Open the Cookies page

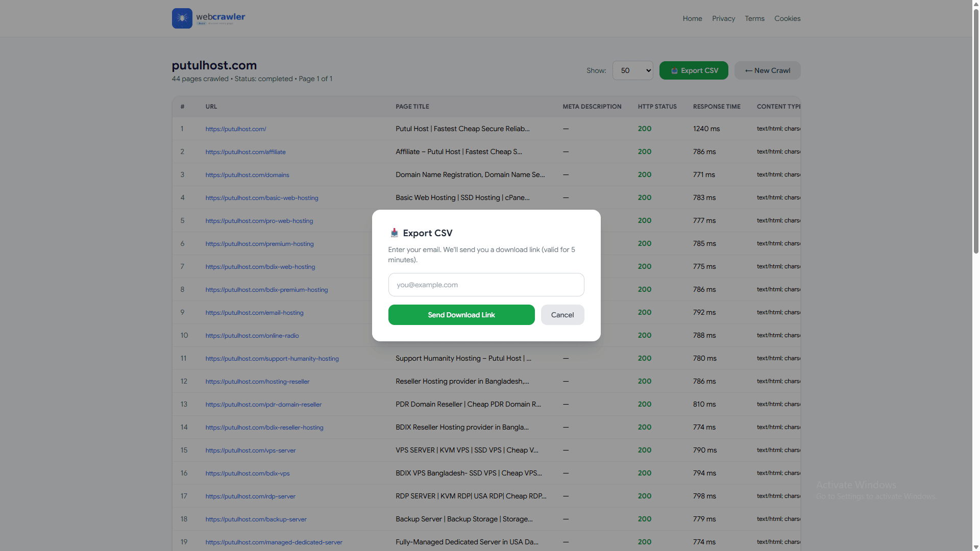coord(787,18)
